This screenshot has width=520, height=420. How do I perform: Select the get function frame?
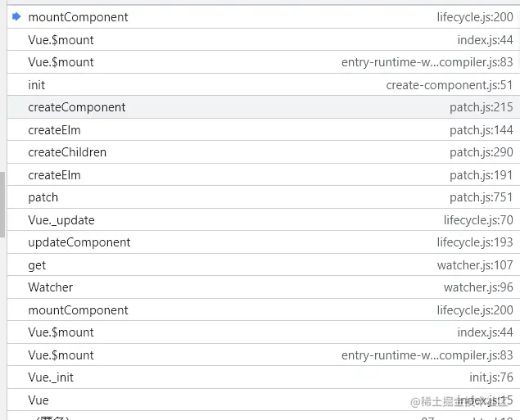click(37, 265)
